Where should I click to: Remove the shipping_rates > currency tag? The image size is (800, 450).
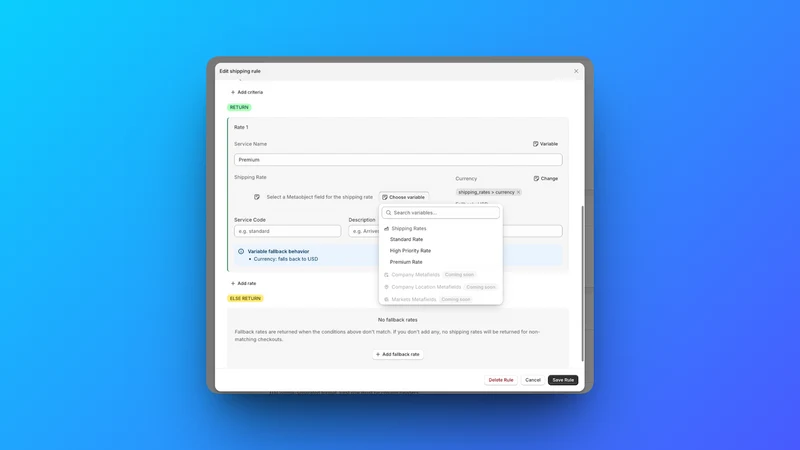tap(518, 192)
